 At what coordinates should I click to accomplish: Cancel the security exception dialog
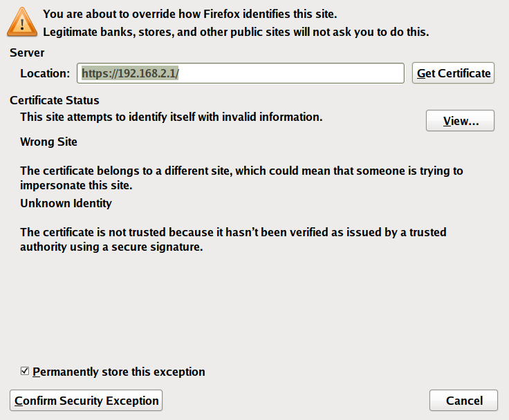pos(464,401)
